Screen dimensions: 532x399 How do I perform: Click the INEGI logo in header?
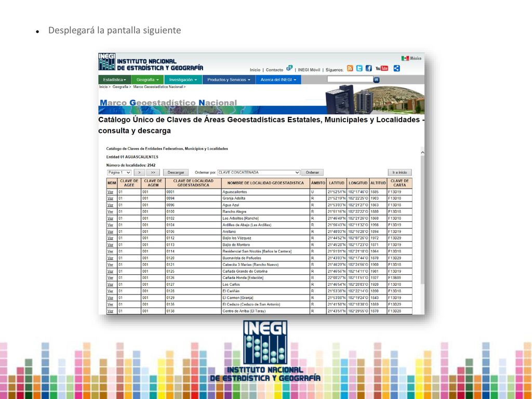[x=107, y=61]
